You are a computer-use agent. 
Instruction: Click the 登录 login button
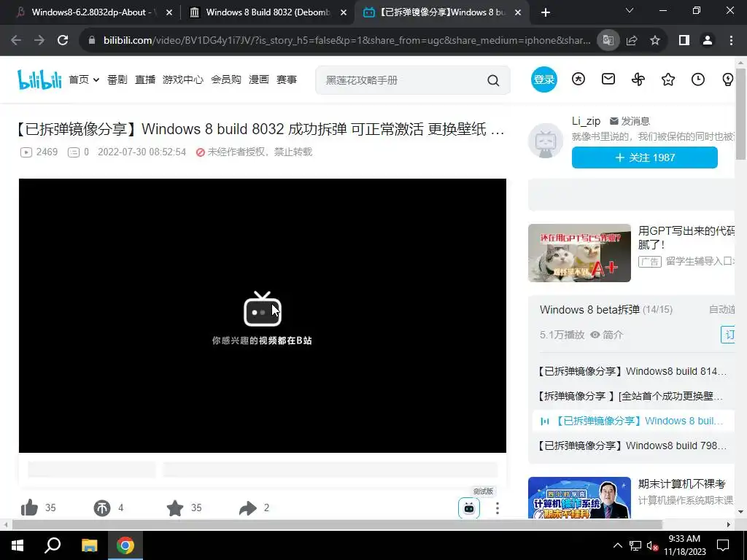tap(543, 79)
